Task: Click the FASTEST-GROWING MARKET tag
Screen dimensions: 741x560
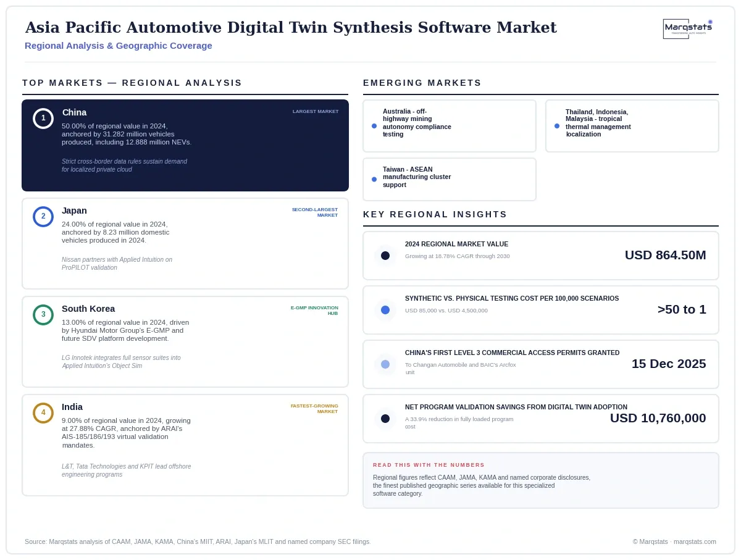Action: pyautogui.click(x=315, y=409)
